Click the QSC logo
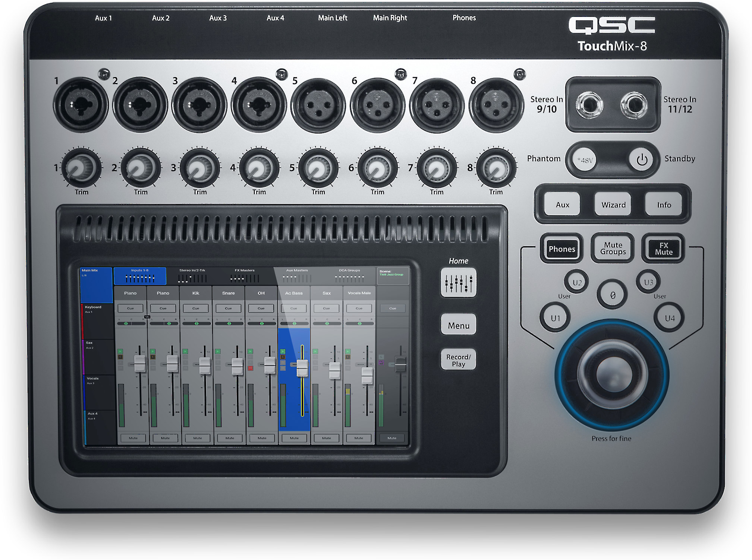This screenshot has width=752, height=560. (x=612, y=25)
